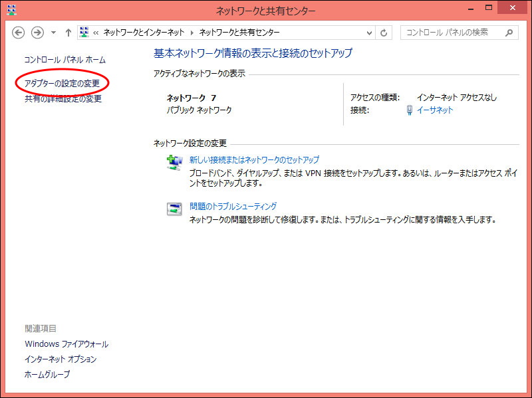Click the パブリック ネットワーク text
Screen dimensions: 532x398
(199, 110)
